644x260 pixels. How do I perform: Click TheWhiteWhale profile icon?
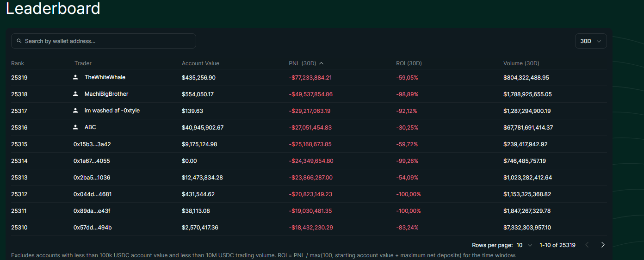point(75,77)
